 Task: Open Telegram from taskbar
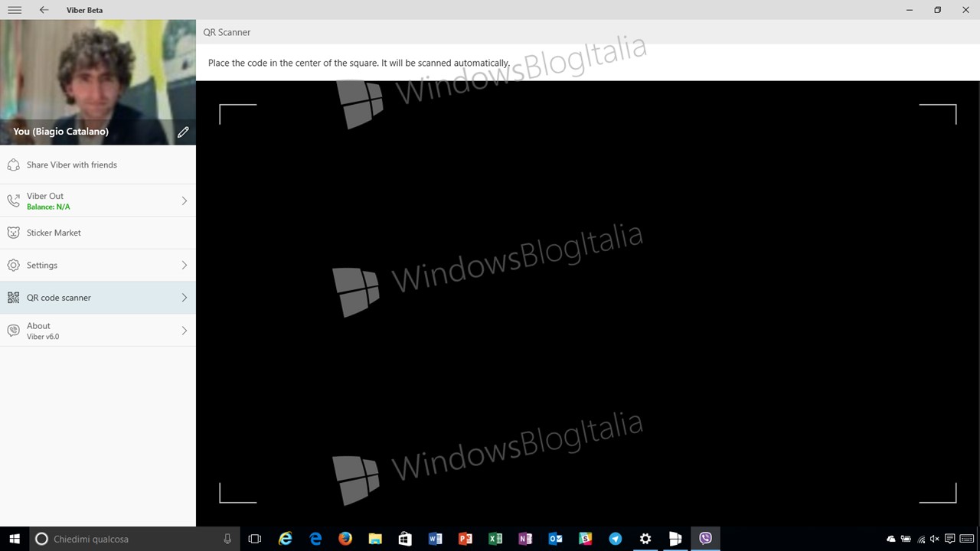(616, 539)
